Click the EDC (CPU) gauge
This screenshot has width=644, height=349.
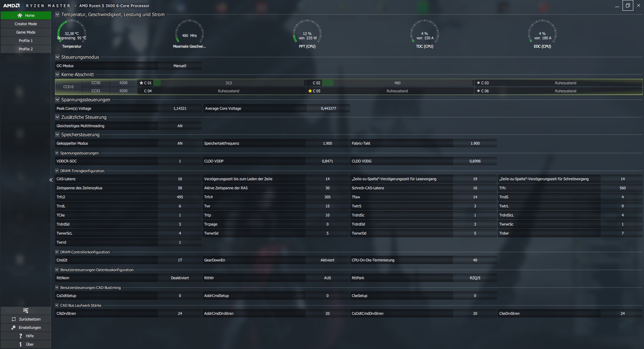coord(542,34)
